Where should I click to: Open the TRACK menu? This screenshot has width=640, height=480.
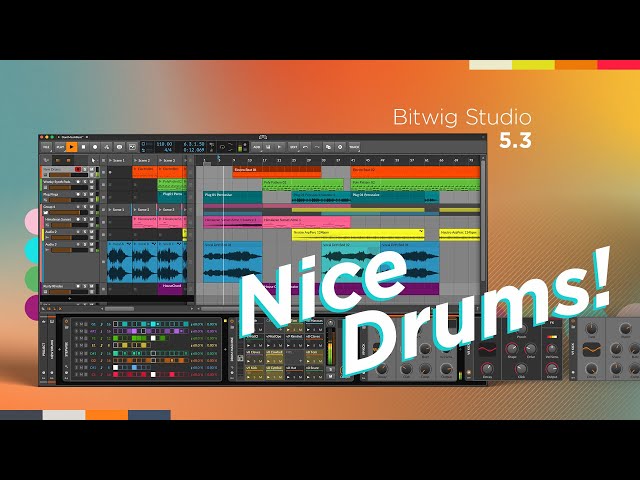[354, 147]
